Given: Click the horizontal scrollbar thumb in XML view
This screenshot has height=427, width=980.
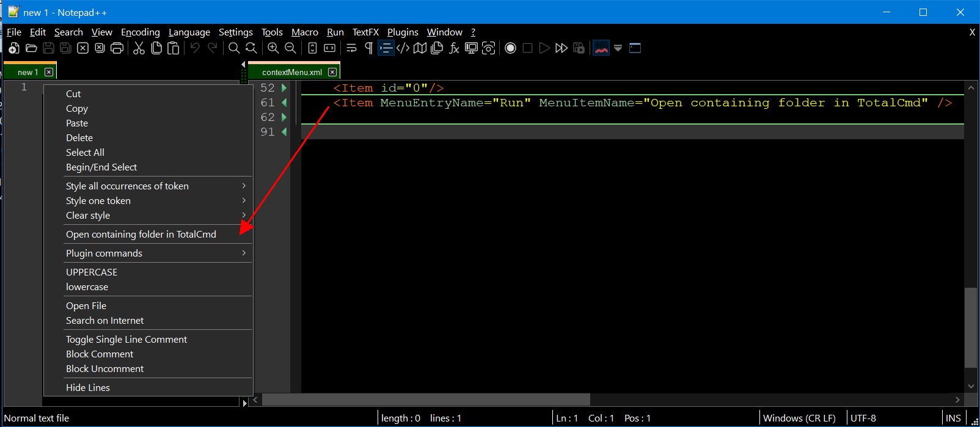Looking at the screenshot, I should point(426,400).
